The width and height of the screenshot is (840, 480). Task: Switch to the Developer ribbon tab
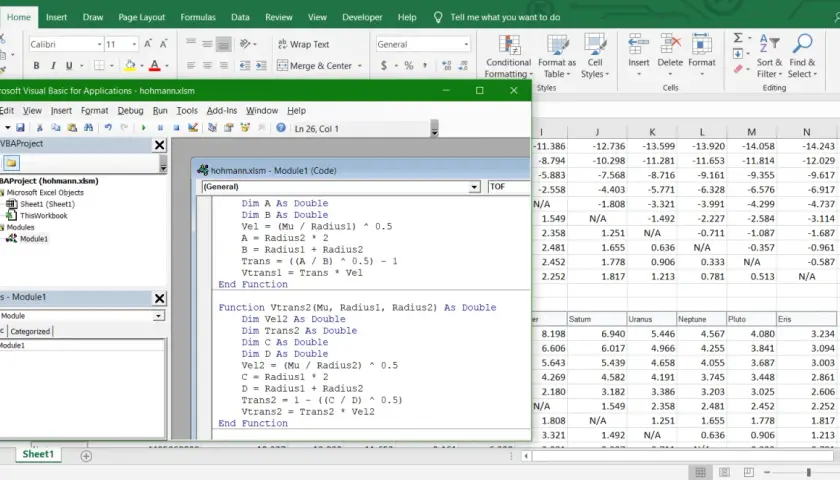pyautogui.click(x=362, y=17)
